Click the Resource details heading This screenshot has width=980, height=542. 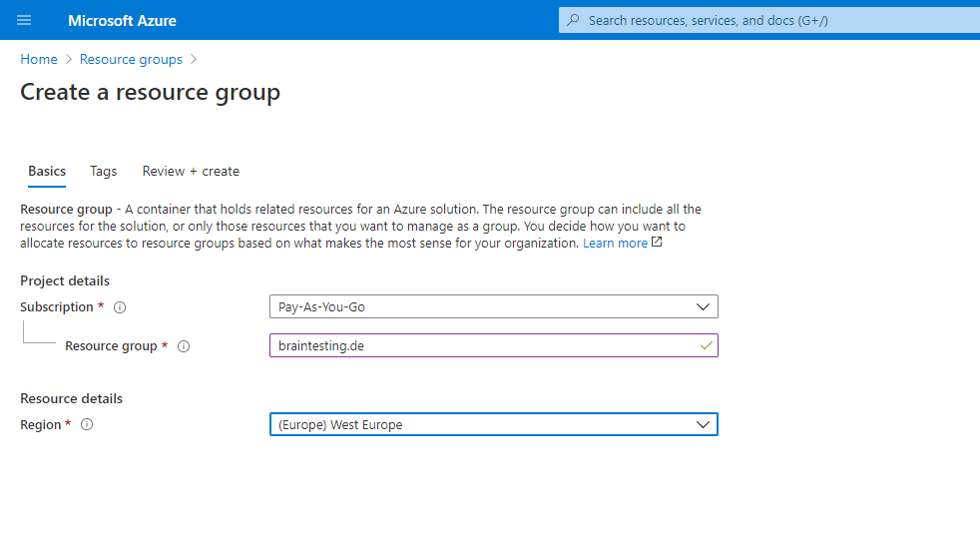(x=71, y=399)
